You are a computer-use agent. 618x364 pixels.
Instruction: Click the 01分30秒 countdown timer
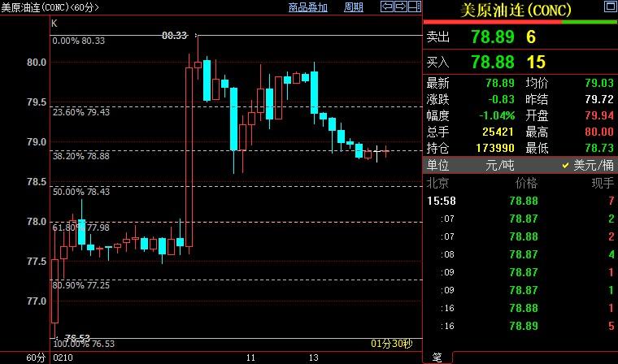click(392, 343)
